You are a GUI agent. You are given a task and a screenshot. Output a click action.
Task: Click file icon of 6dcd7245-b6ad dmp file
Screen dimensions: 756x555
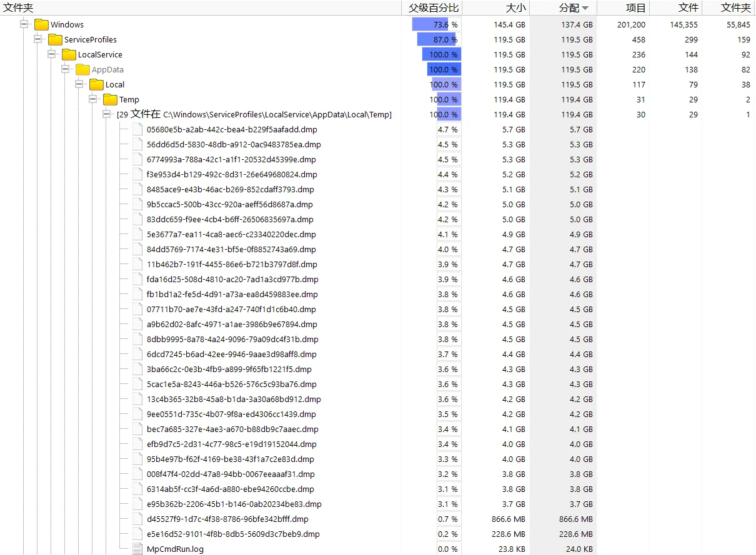tap(137, 354)
